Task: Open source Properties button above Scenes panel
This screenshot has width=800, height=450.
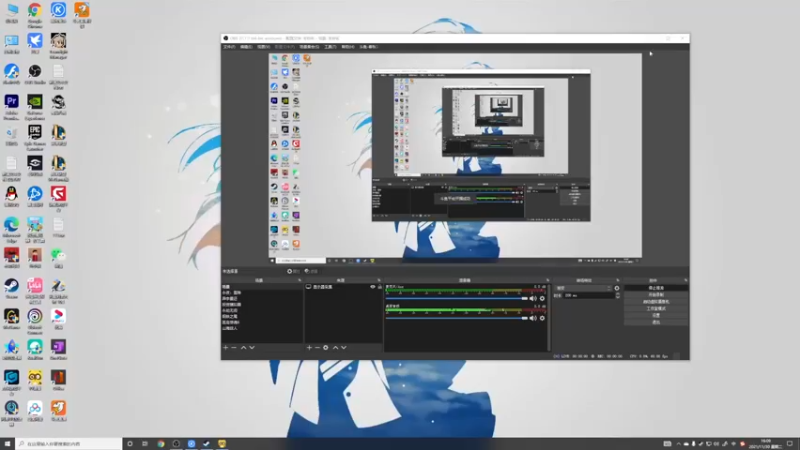Action: pos(293,271)
